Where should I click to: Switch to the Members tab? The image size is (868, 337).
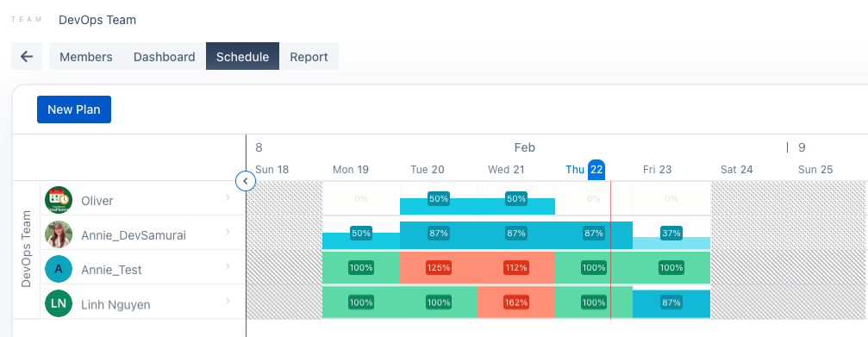click(86, 56)
